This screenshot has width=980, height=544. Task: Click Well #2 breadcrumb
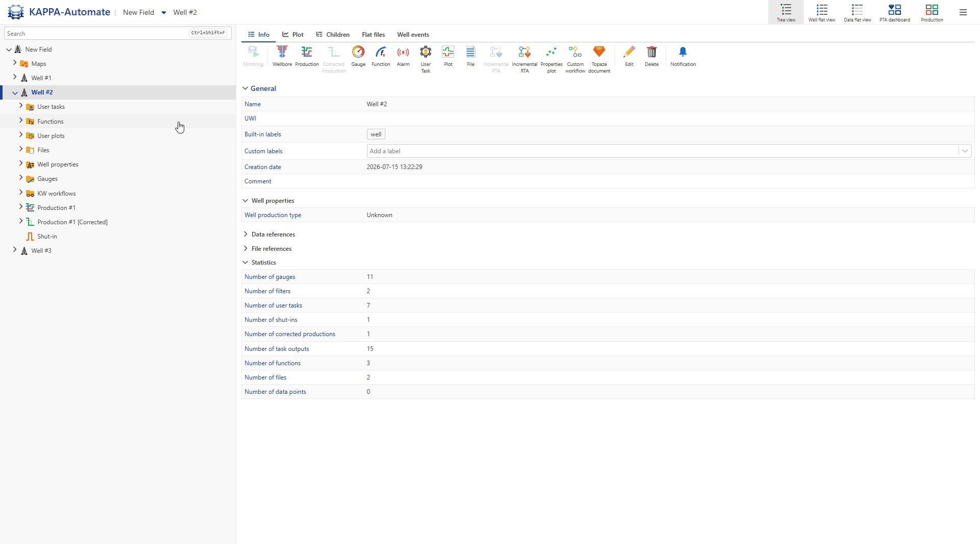[x=185, y=12]
